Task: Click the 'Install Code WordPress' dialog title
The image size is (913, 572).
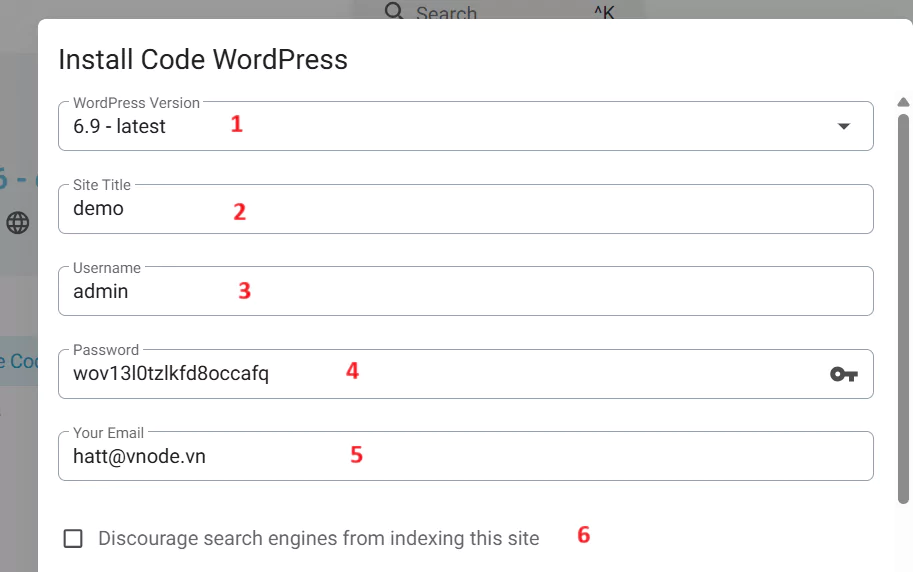Action: [203, 59]
